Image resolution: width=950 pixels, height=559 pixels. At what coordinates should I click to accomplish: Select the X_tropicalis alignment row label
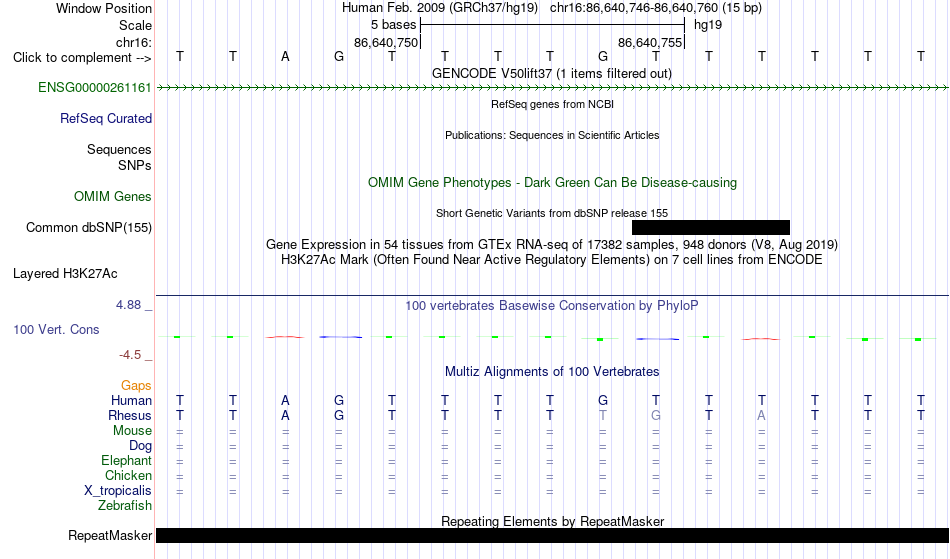coord(118,491)
